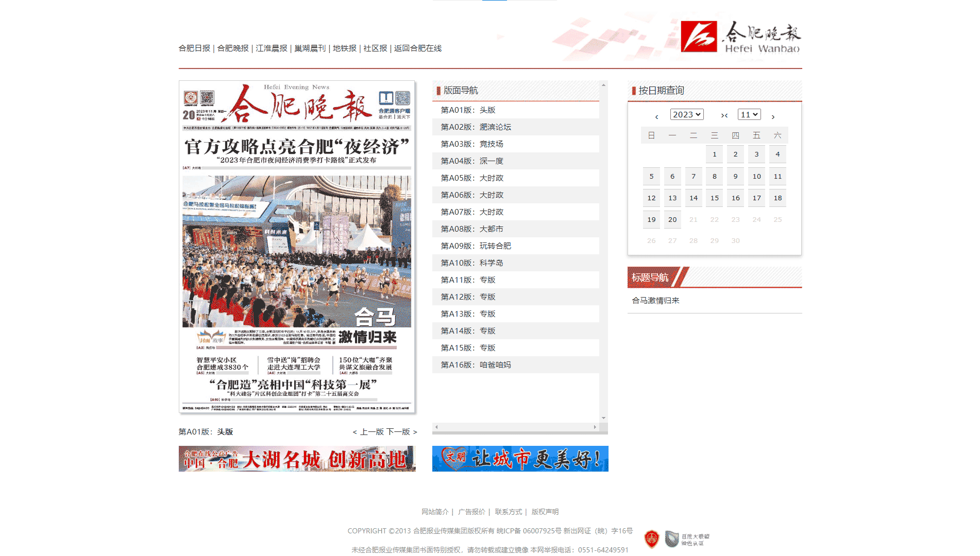Click the calendar reset icon between year and month
The width and height of the screenshot is (980, 556).
[724, 116]
